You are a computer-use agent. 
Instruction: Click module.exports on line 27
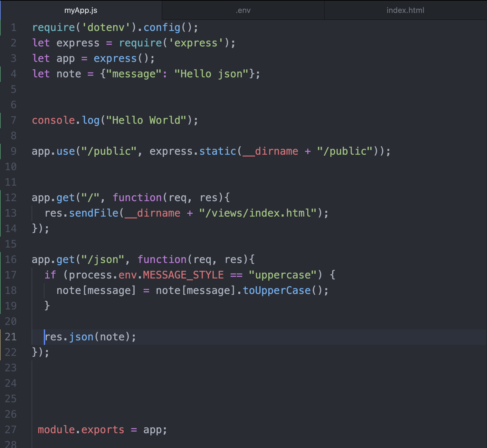[81, 430]
